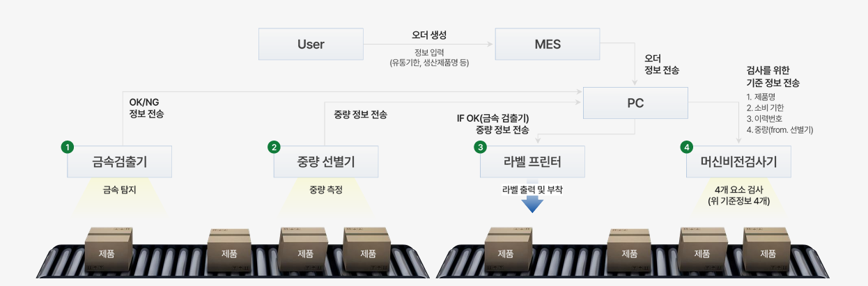Select the MES box
Image resolution: width=868 pixels, height=286 pixels.
547,45
